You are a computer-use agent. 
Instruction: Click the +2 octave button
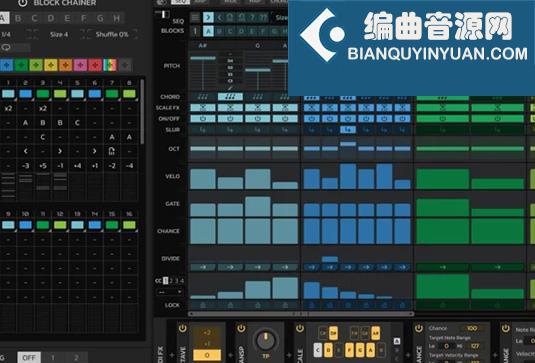pyautogui.click(x=207, y=332)
